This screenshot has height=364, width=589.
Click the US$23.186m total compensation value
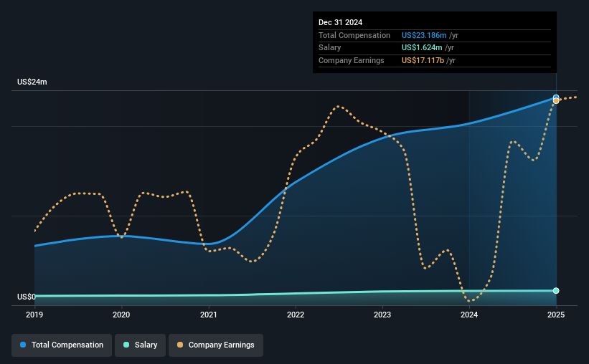tap(424, 35)
